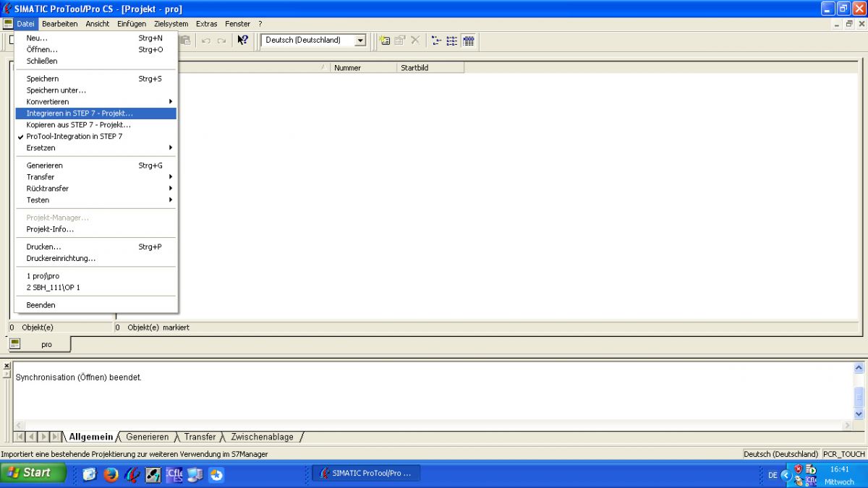This screenshot has height=488, width=868.
Task: Open the Ansicht menu
Action: 98,24
